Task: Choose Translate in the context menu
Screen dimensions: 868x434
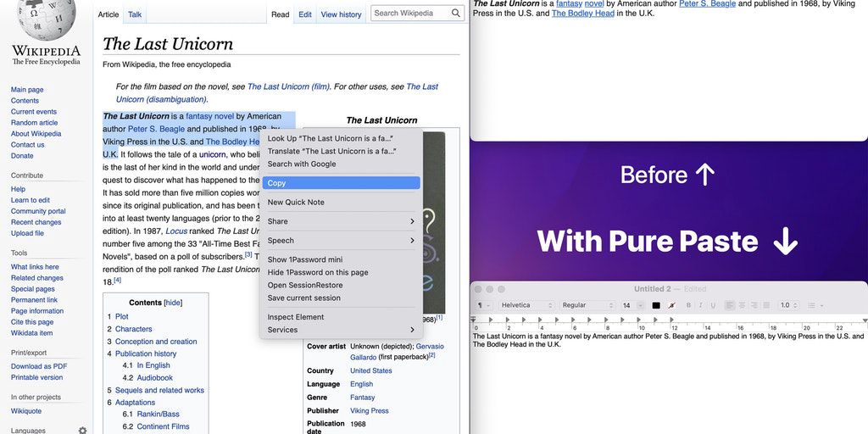Action: tap(341, 151)
